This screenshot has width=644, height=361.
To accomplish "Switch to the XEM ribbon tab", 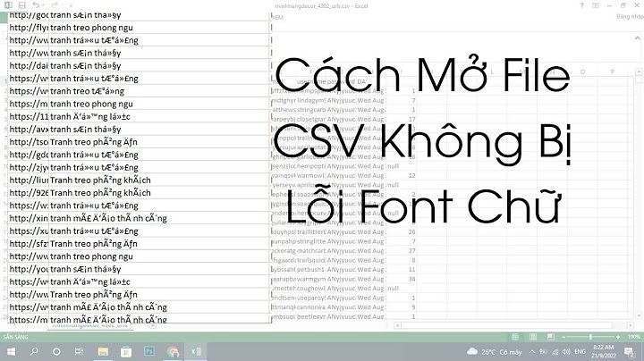I will pyautogui.click(x=277, y=18).
